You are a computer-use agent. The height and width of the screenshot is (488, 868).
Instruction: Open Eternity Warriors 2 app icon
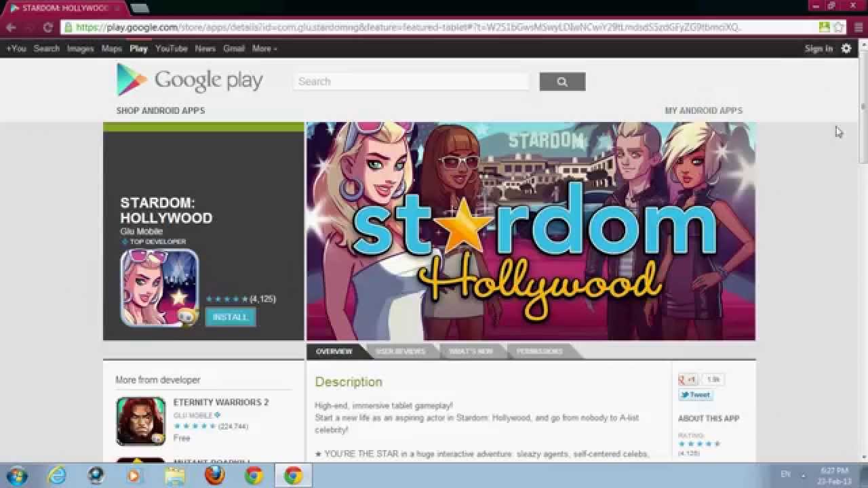140,421
